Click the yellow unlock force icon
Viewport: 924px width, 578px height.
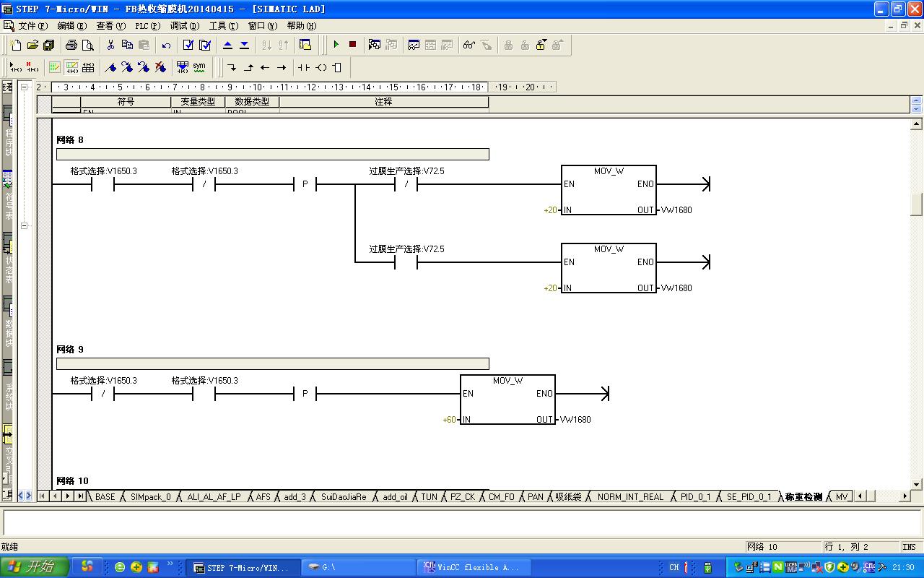click(541, 45)
